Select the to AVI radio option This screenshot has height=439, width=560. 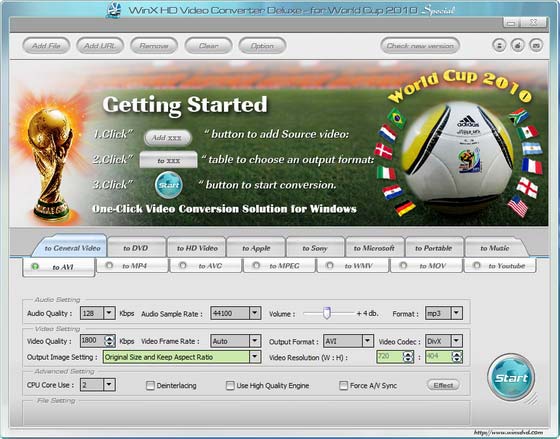coord(35,266)
